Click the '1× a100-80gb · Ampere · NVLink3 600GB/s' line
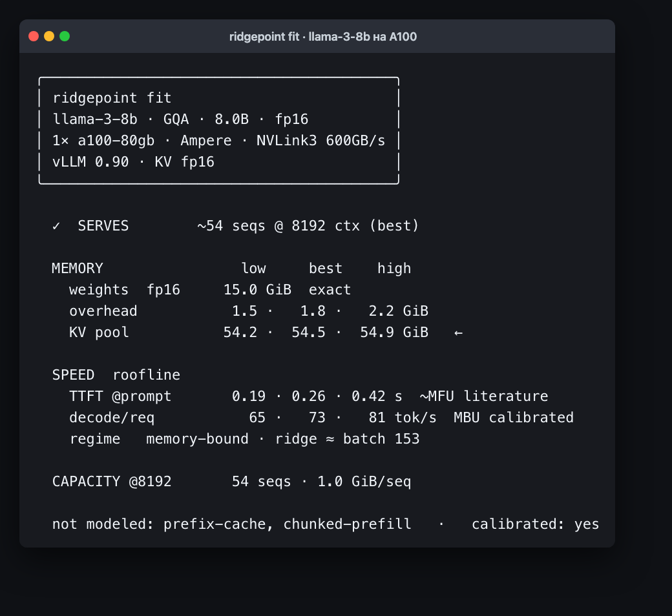672x616 pixels. click(x=218, y=141)
